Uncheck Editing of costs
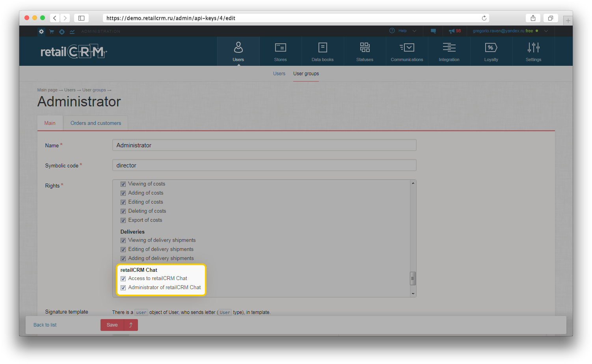Image resolution: width=592 pixels, height=364 pixels. click(123, 202)
